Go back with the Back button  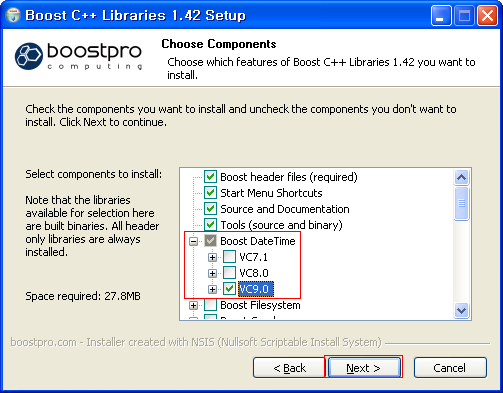click(x=289, y=368)
